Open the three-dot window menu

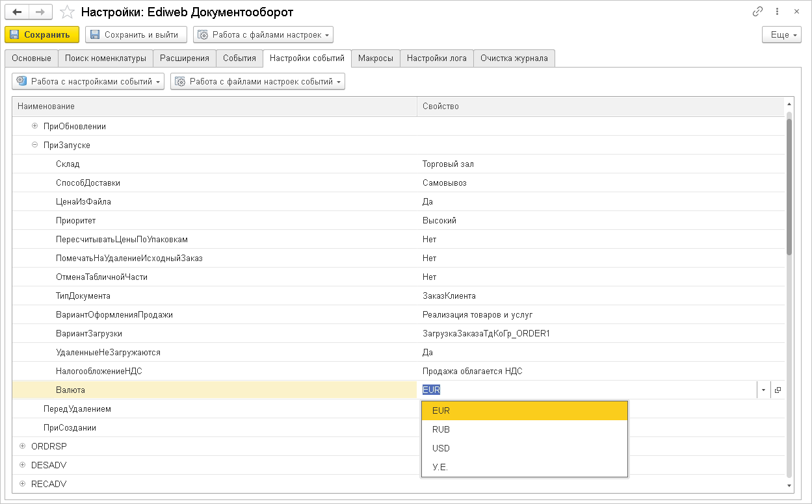coord(778,12)
